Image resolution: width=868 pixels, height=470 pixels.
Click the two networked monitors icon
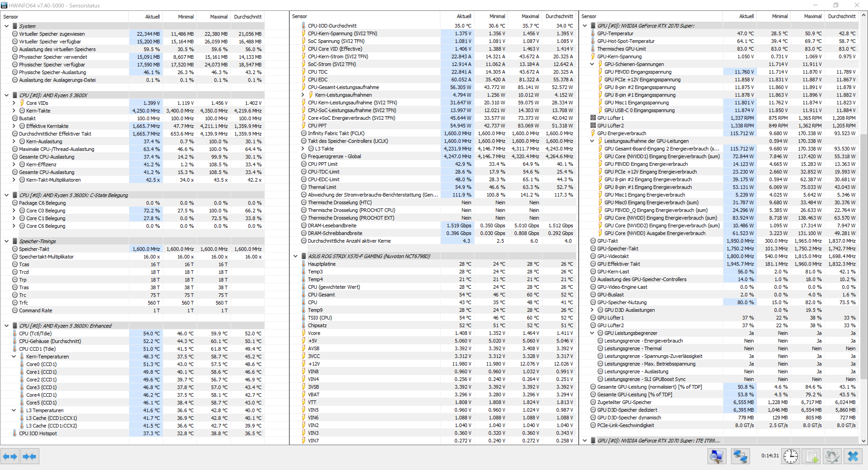[x=740, y=456]
